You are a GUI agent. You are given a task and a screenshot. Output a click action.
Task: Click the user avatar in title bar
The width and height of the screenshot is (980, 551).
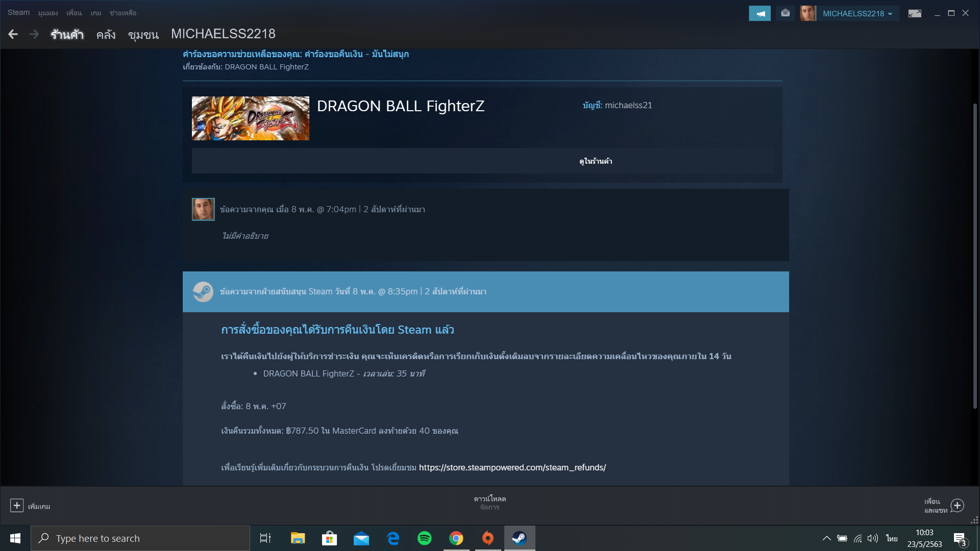[x=807, y=14]
